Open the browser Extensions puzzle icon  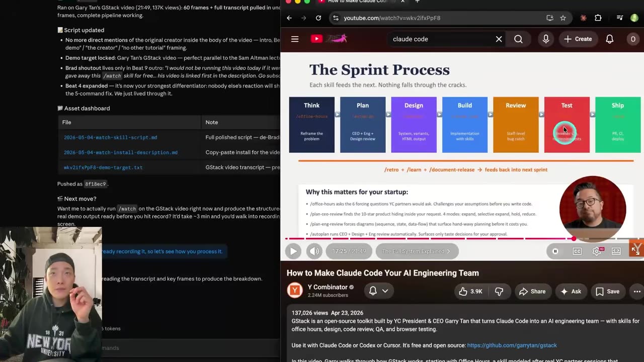point(598,18)
